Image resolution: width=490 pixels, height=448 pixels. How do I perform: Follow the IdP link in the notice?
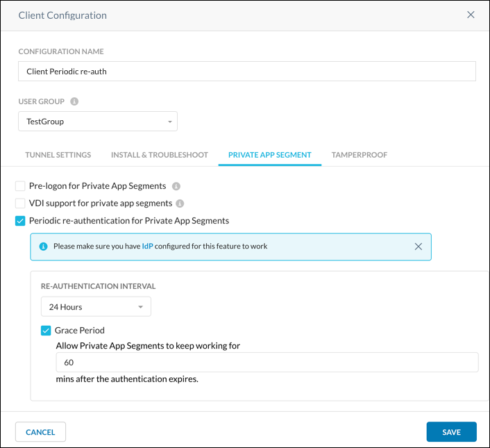147,247
